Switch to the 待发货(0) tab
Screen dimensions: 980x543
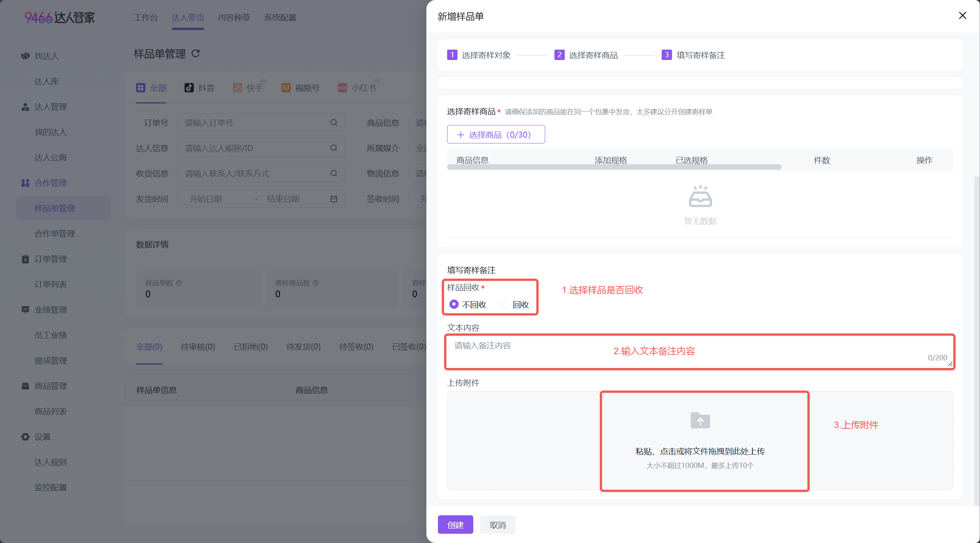tap(303, 347)
